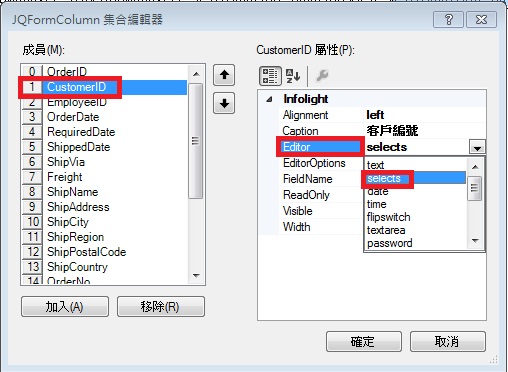Select the Caption property row
508x372 pixels.
click(x=383, y=131)
